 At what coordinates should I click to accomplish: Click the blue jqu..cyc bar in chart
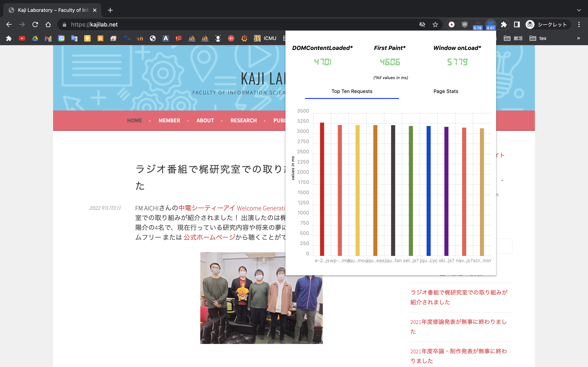(x=428, y=191)
